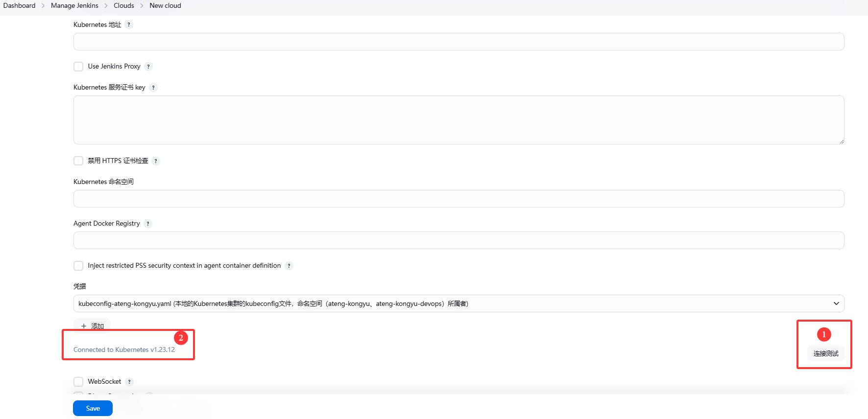868x419 pixels.
Task: Click the Kubernetes 命名空间 text field
Action: [458, 199]
